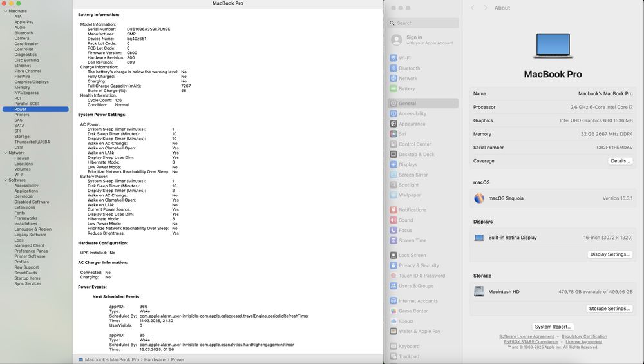The height and width of the screenshot is (364, 644).
Task: Select Startup Items under Software
Action: click(x=27, y=278)
